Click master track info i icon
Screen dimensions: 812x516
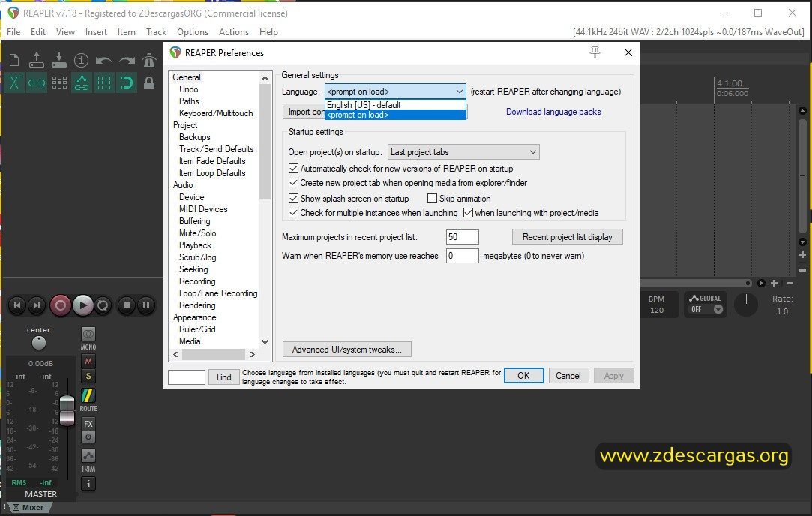(88, 484)
